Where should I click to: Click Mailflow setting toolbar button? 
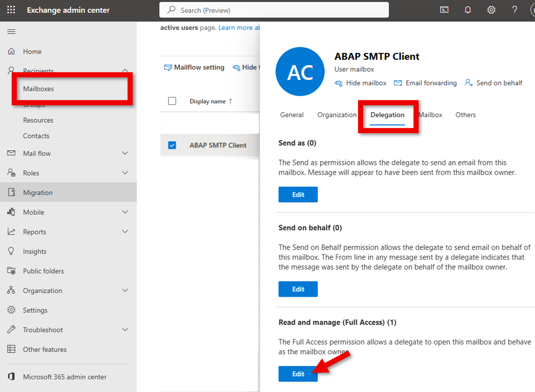pyautogui.click(x=194, y=67)
